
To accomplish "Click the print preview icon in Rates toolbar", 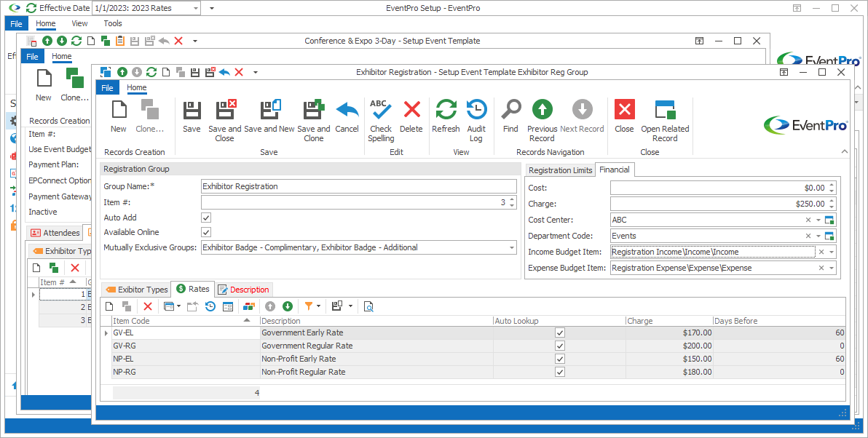I will coord(368,306).
